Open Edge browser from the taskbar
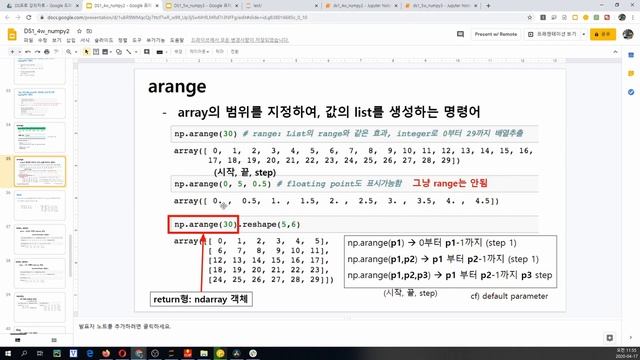The height and width of the screenshot is (360, 640). pyautogui.click(x=89, y=353)
